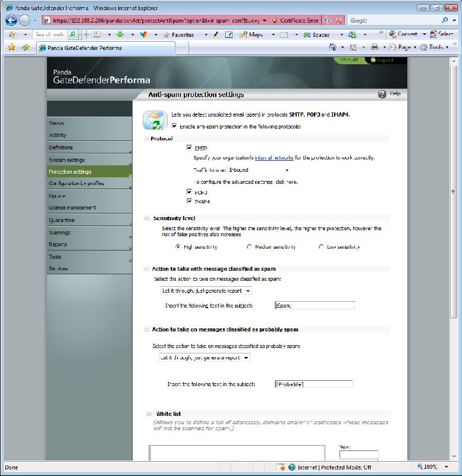Open the recent pages dropdown arrow
This screenshot has height=476, width=462.
coord(35,21)
